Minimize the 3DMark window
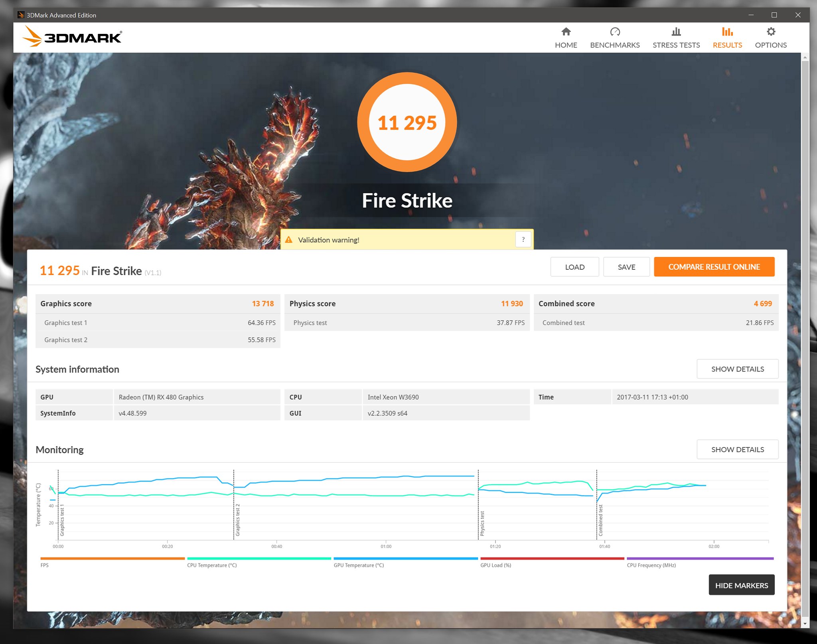Viewport: 817px width, 644px height. pyautogui.click(x=751, y=15)
